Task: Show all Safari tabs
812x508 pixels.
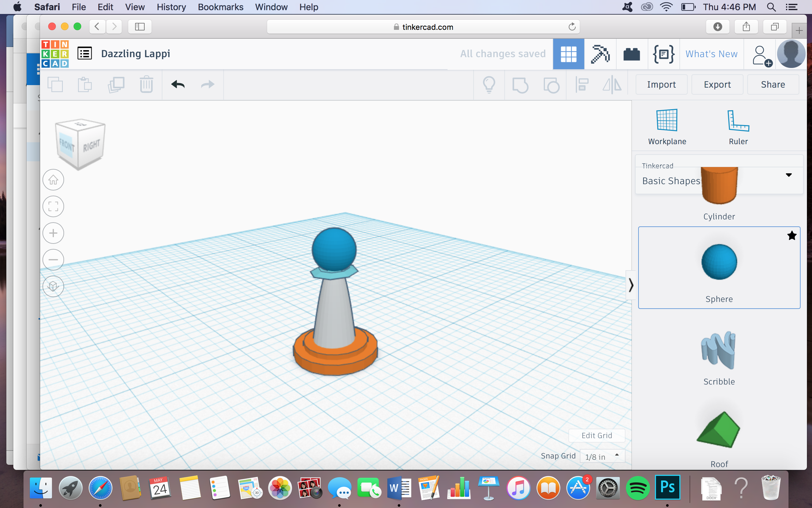Action: pyautogui.click(x=775, y=27)
